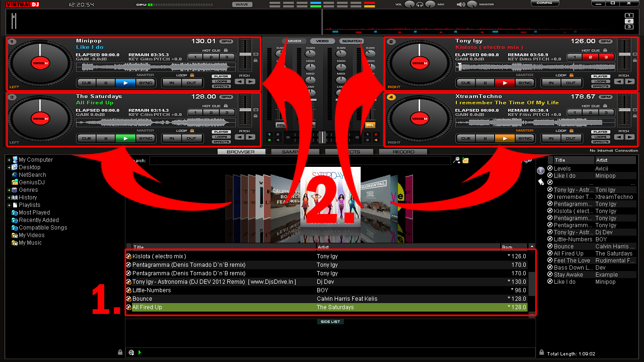Click the automix round icon beside Levels

pos(541,170)
